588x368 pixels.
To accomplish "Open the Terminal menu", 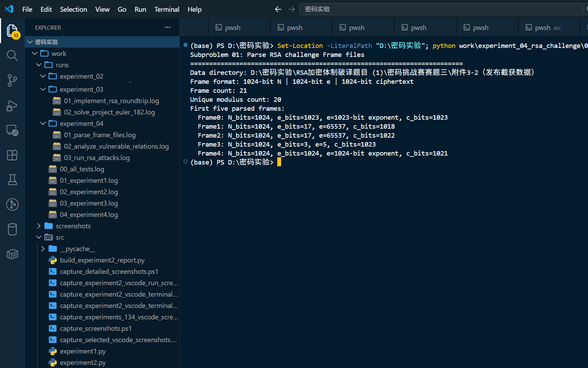I will (x=167, y=9).
